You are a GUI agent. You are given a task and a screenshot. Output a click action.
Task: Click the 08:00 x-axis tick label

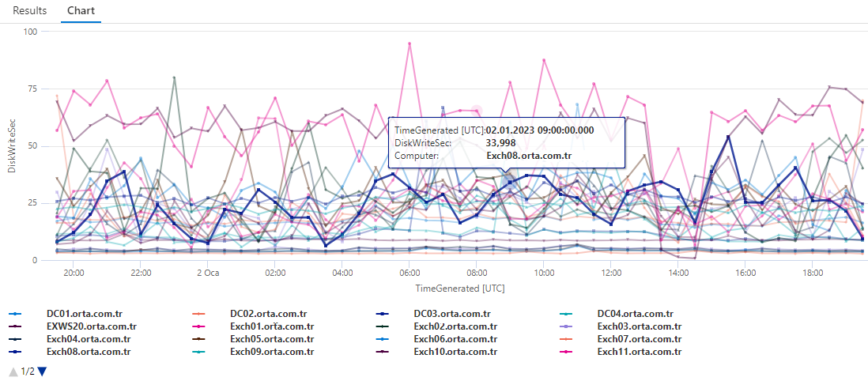pyautogui.click(x=477, y=273)
